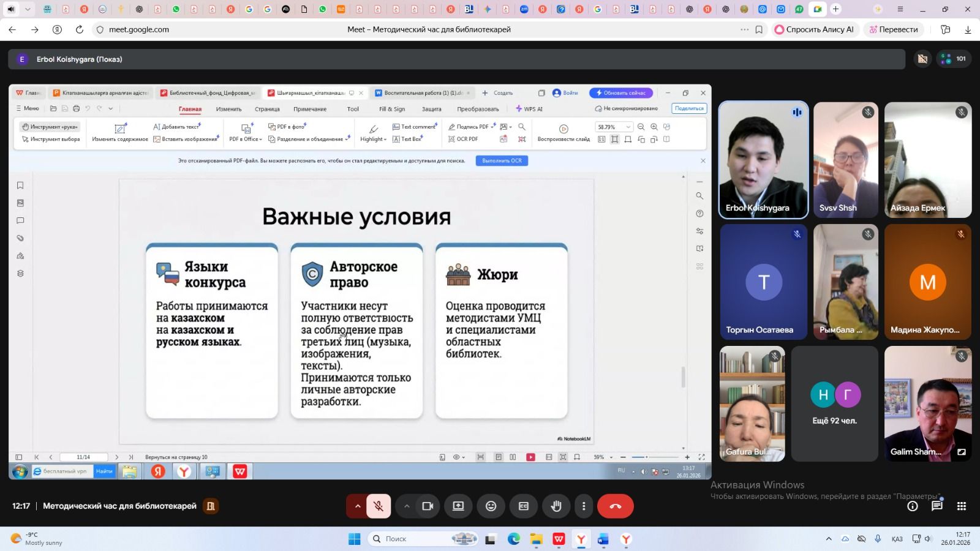
Task: Toggle the camera on or off
Action: [428, 506]
